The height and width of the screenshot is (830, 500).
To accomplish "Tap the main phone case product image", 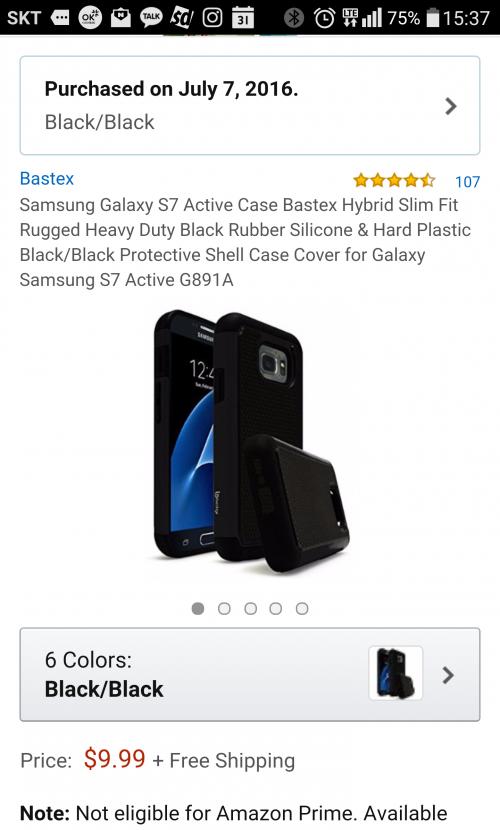I will (250, 442).
